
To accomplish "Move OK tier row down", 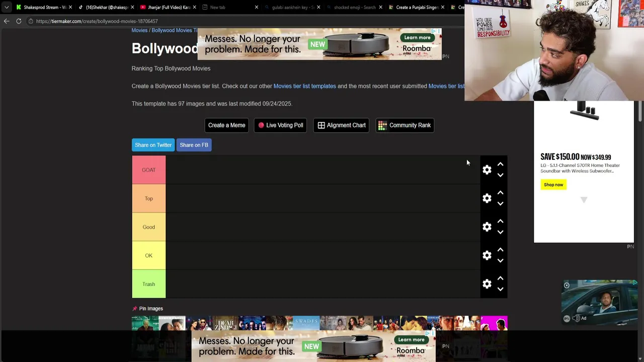I will pyautogui.click(x=500, y=261).
